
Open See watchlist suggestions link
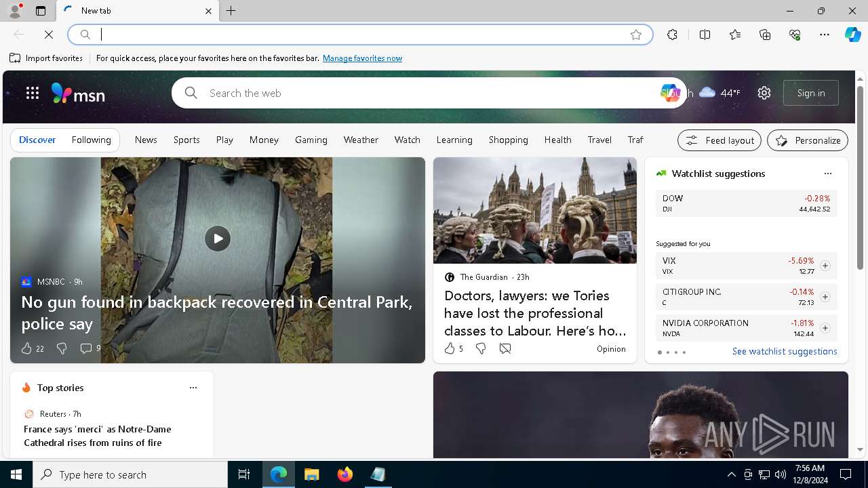[x=785, y=351]
